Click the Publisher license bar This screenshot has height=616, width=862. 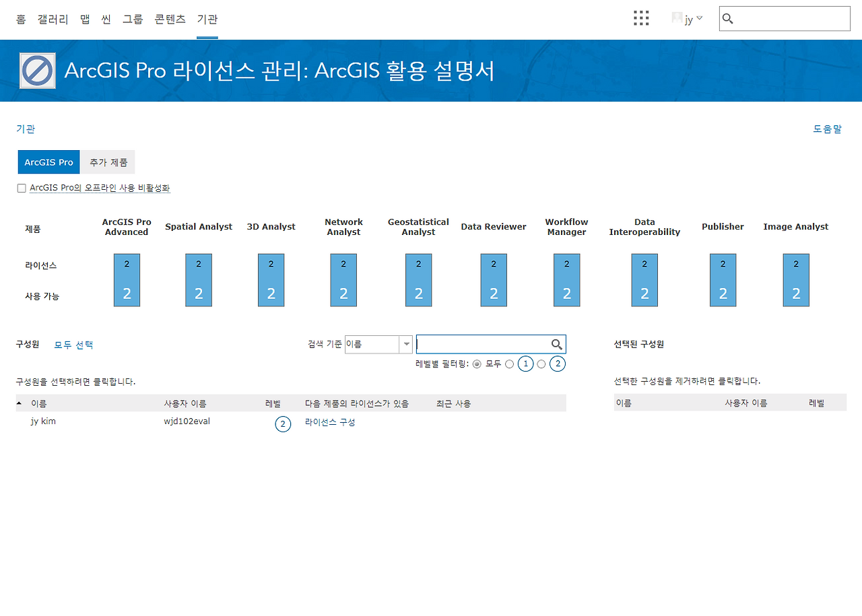click(x=723, y=280)
